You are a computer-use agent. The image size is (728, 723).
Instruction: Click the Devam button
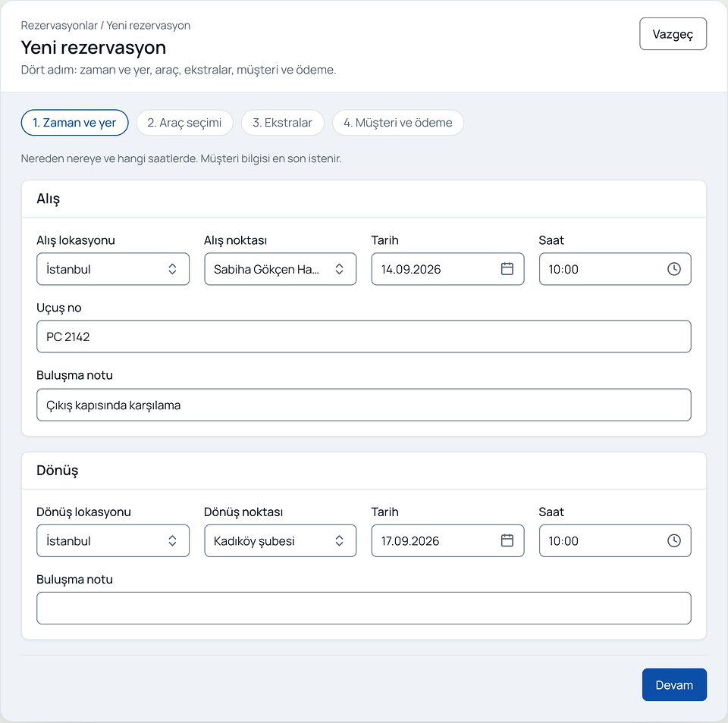pyautogui.click(x=674, y=684)
